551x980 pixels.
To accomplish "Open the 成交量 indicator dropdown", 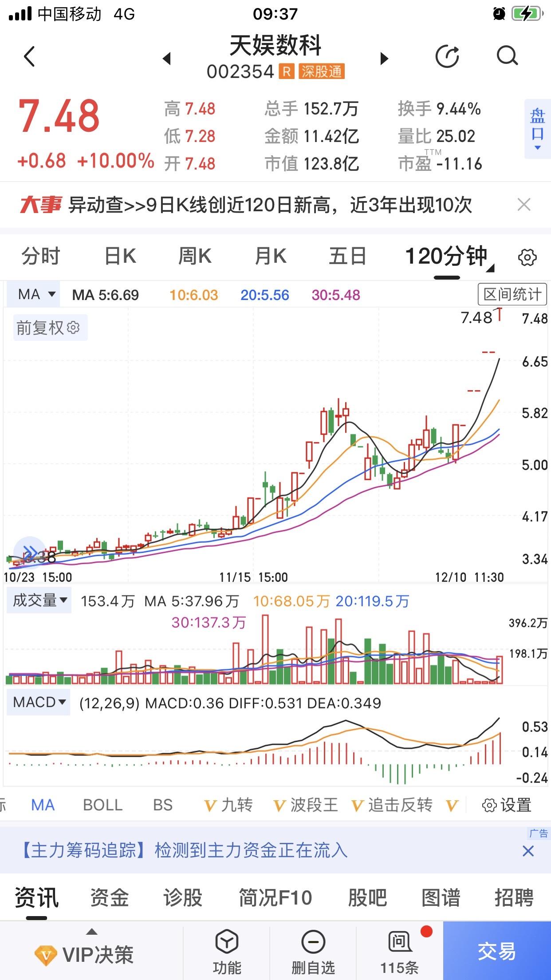I will [x=39, y=601].
